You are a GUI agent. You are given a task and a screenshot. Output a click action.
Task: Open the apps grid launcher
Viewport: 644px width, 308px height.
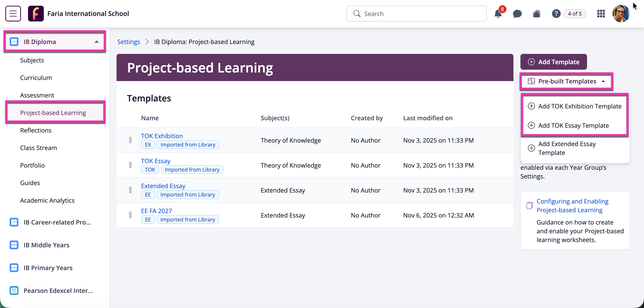(601, 14)
